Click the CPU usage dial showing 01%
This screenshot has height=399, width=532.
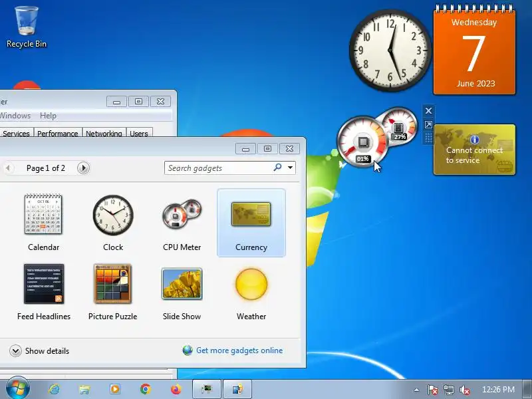click(362, 142)
